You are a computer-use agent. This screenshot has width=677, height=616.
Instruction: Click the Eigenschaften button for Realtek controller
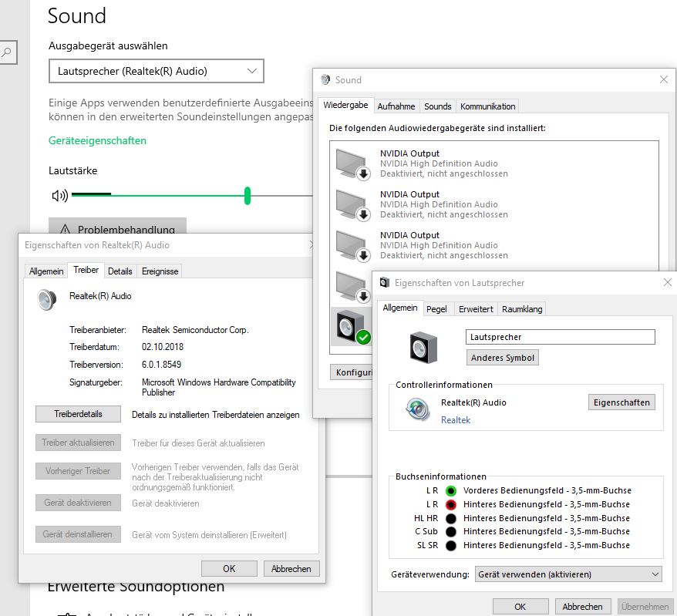[x=621, y=402]
